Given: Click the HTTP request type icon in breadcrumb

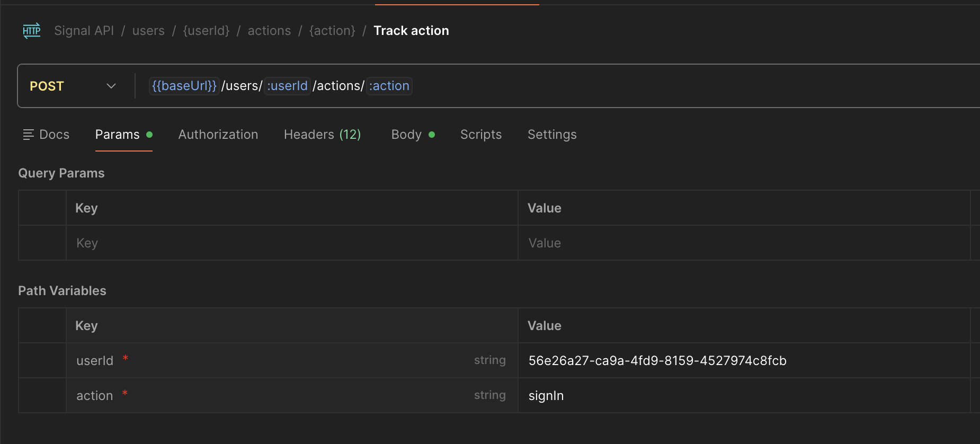Looking at the screenshot, I should (x=32, y=30).
